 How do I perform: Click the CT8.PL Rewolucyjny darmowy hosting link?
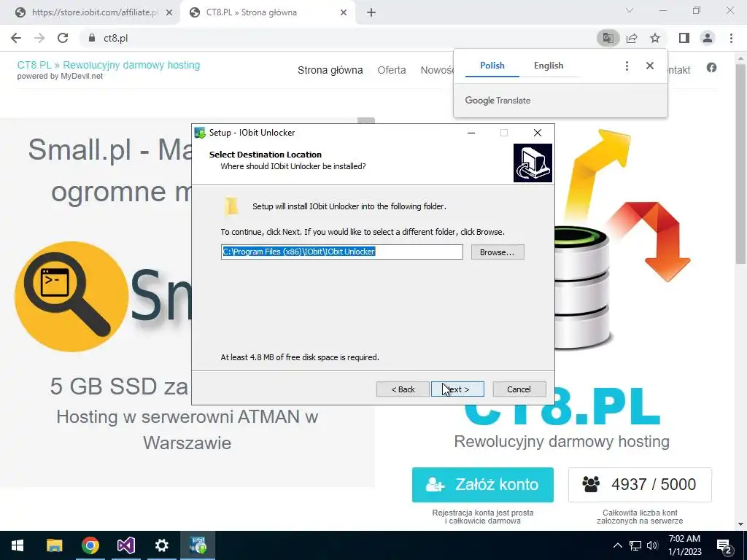click(109, 65)
